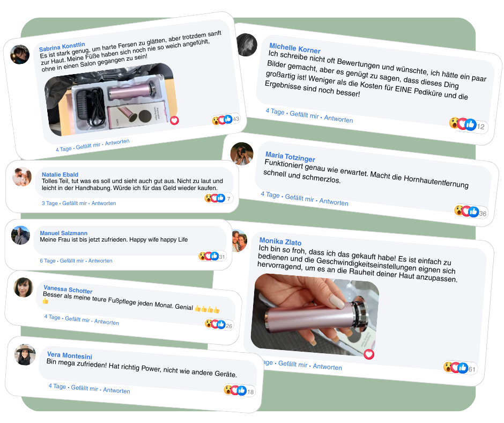Open Michelle Korner's profile avatar
The image size is (504, 423).
(247, 45)
